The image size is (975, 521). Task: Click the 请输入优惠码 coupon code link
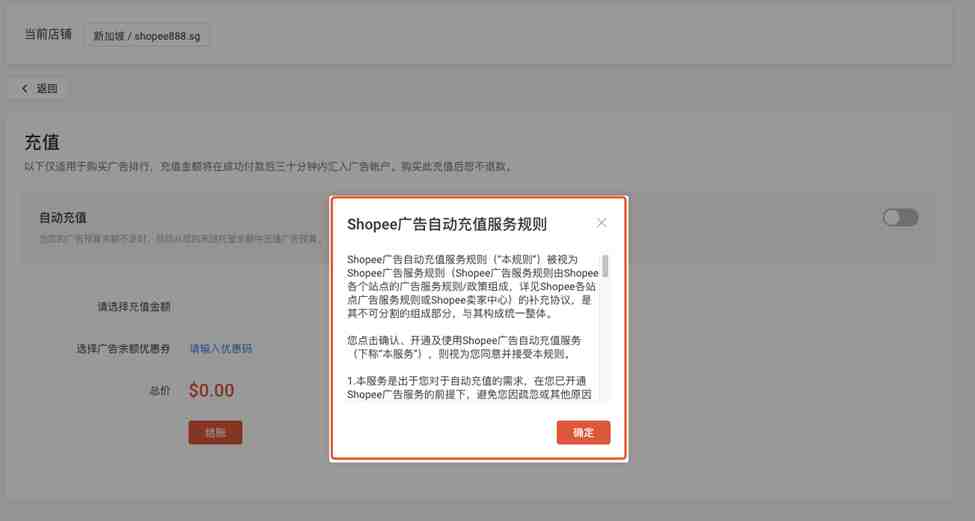tap(221, 349)
